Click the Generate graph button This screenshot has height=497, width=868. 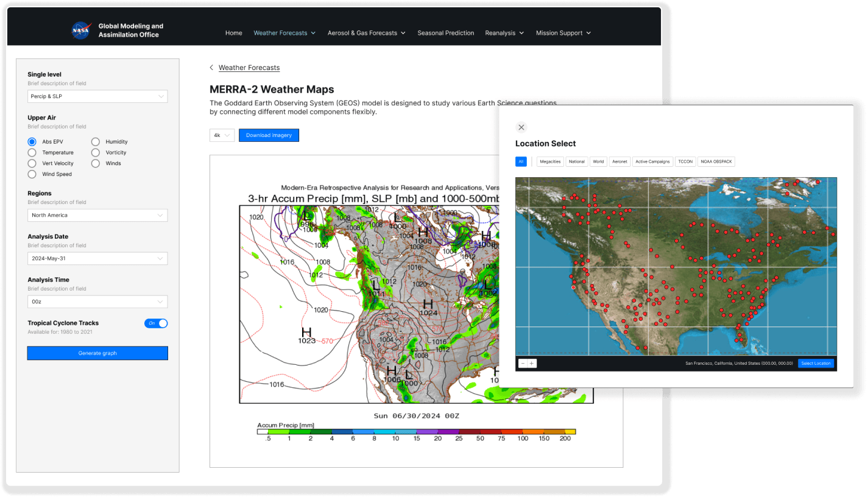point(97,353)
